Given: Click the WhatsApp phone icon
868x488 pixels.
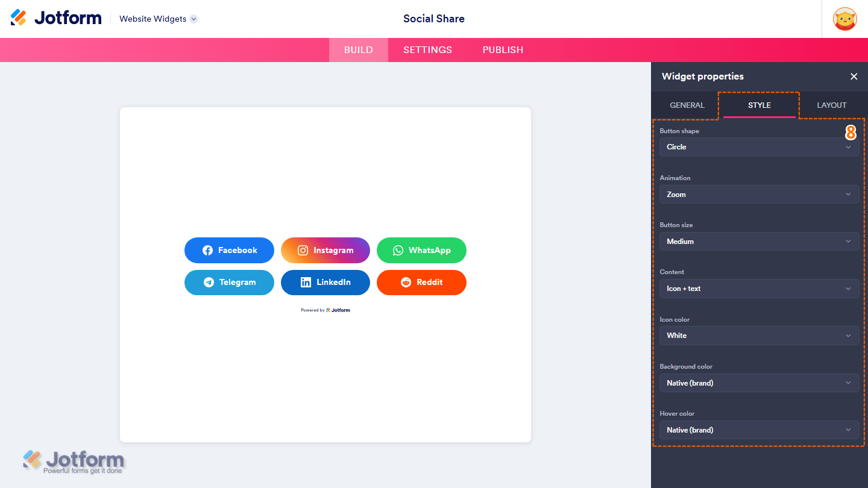Looking at the screenshot, I should point(398,251).
